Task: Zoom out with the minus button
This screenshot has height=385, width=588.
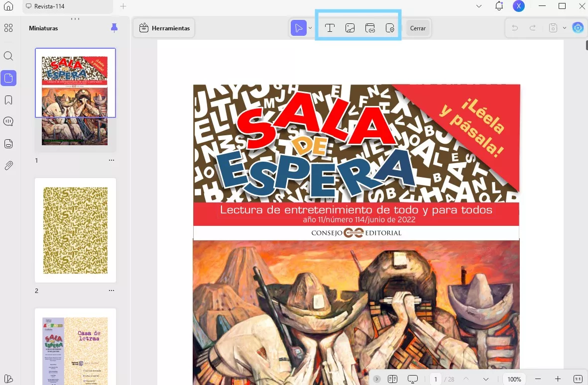Action: (x=538, y=379)
